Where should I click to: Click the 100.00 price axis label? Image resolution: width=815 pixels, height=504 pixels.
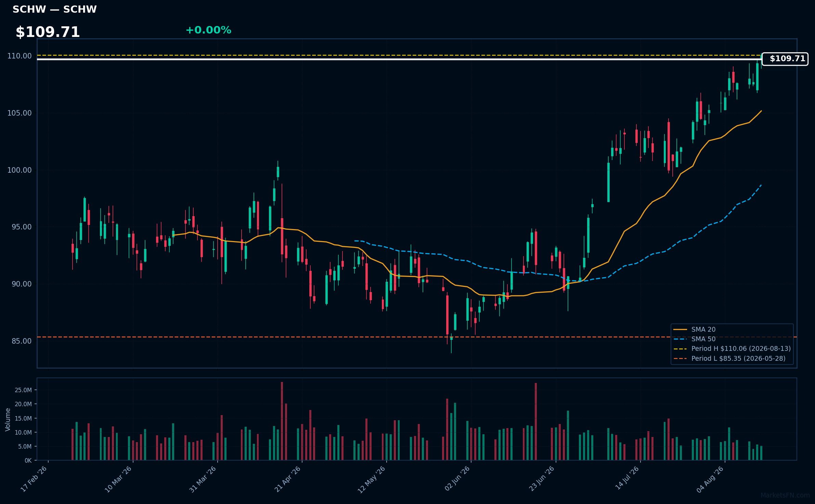point(20,170)
